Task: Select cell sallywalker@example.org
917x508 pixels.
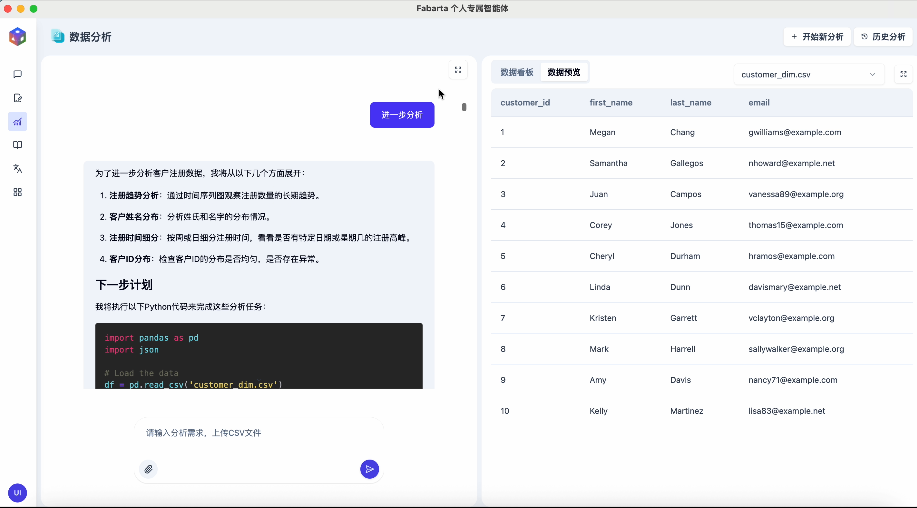Action: point(796,349)
